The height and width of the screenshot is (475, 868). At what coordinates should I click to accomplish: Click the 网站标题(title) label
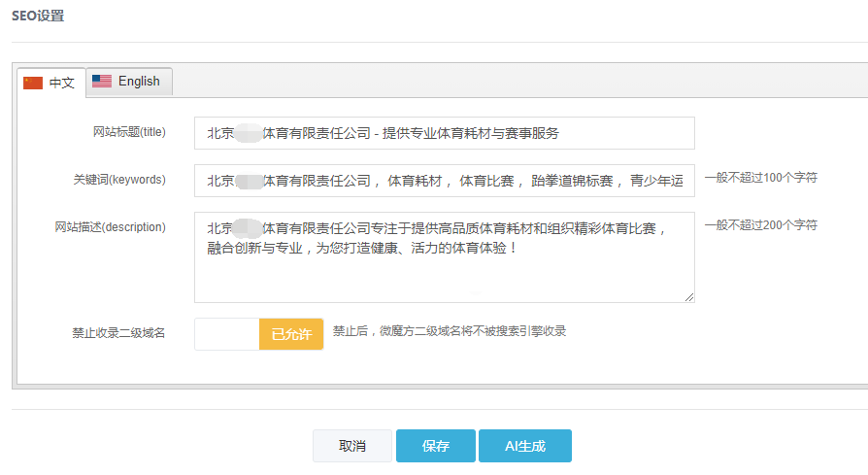[x=129, y=132]
